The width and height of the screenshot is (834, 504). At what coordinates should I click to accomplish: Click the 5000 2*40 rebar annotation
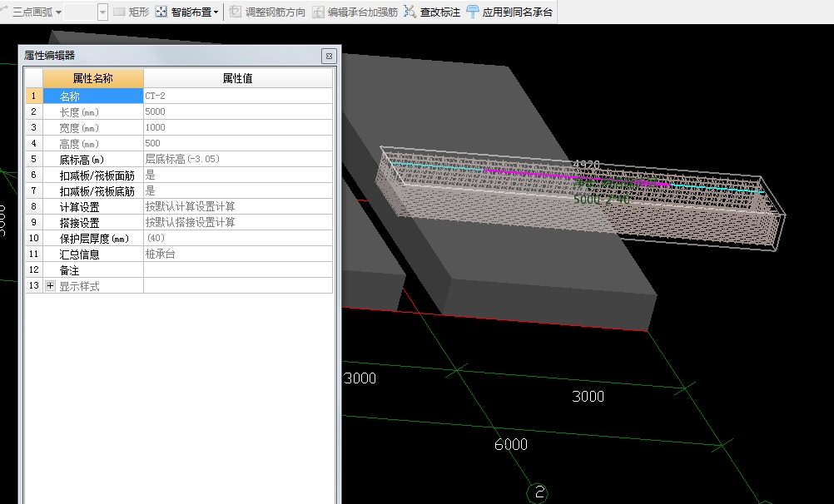pos(602,200)
